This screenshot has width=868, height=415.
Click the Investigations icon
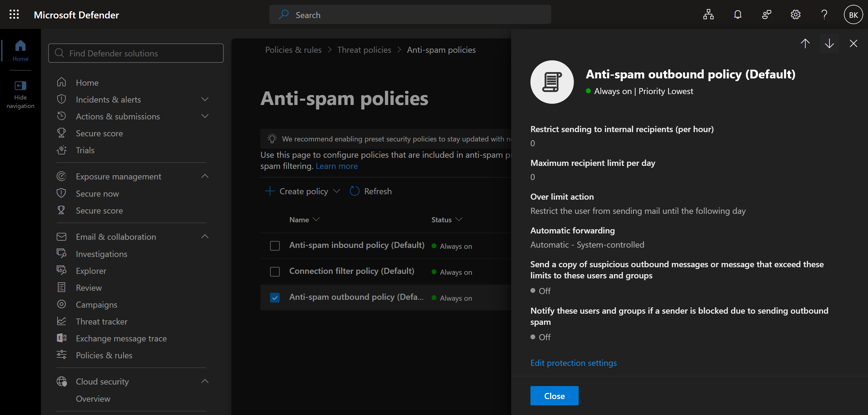click(x=61, y=254)
